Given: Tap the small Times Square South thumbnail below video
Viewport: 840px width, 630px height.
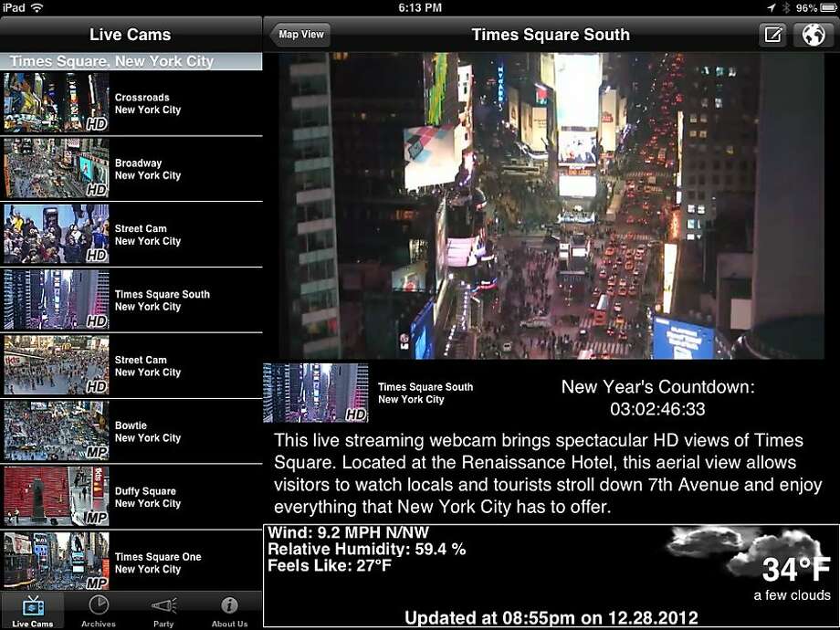Looking at the screenshot, I should 315,394.
